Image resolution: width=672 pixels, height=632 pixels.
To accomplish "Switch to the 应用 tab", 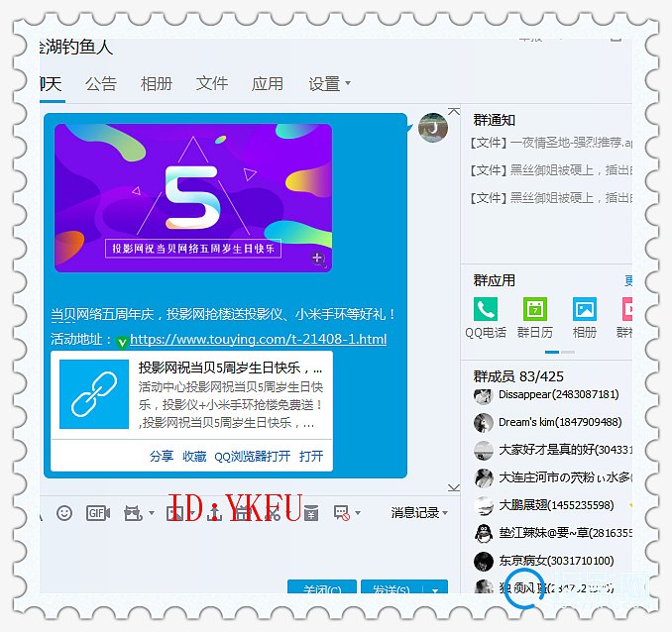I will click(x=267, y=83).
